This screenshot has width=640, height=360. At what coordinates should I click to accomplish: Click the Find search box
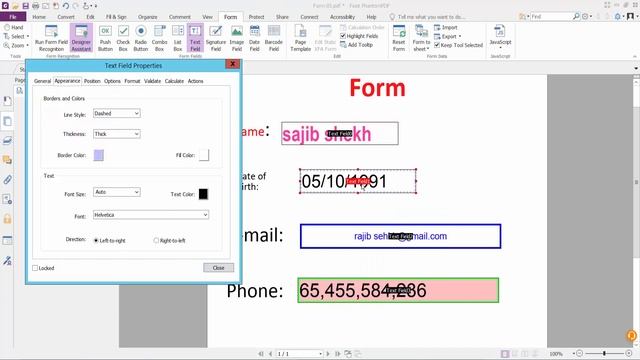pos(551,16)
